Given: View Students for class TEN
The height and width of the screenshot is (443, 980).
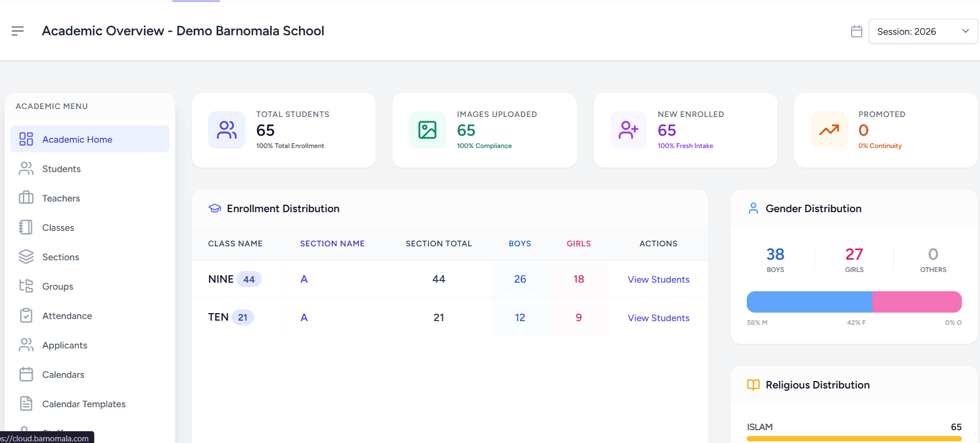Looking at the screenshot, I should 659,318.
